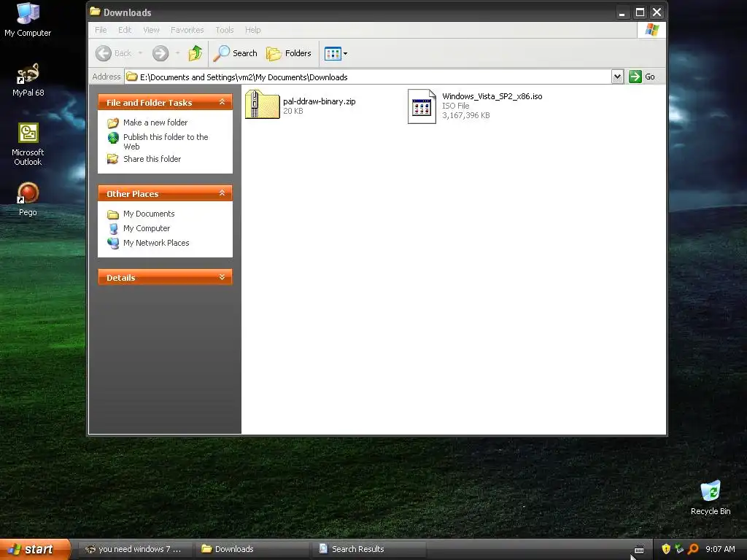Open the Views dropdown button
This screenshot has height=560, width=747.
(336, 53)
